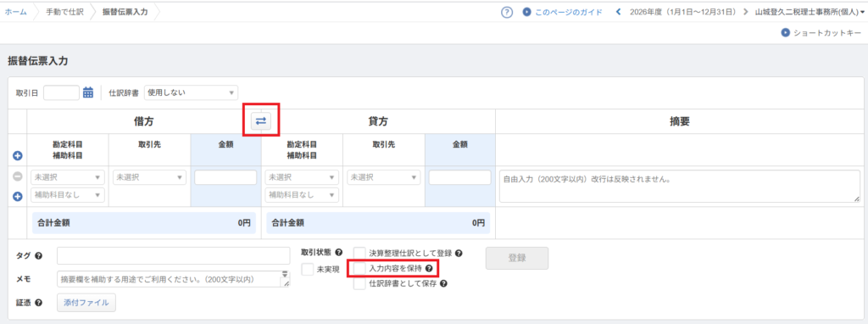Image resolution: width=868 pixels, height=324 pixels.
Task: Click the 貸方 column heading
Action: pyautogui.click(x=378, y=121)
